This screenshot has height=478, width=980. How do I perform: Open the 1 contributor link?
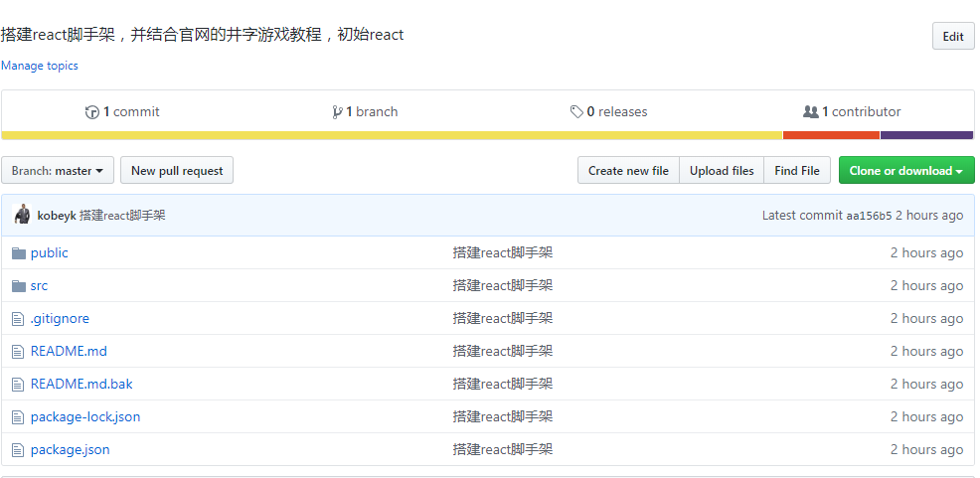852,112
